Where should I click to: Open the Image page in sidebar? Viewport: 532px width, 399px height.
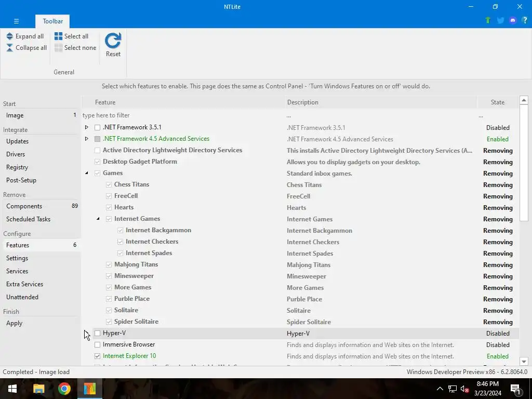click(x=41, y=115)
